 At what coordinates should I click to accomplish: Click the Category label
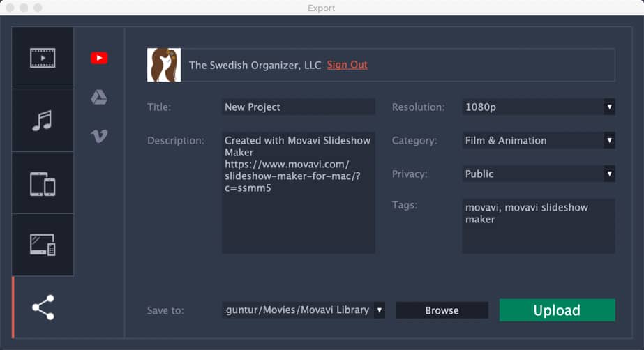(414, 141)
